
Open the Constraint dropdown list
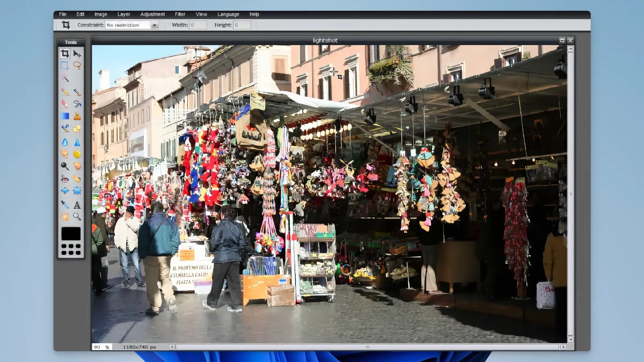[x=155, y=25]
